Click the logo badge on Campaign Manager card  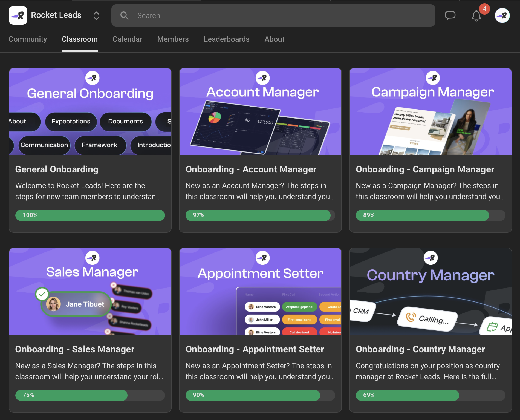433,78
